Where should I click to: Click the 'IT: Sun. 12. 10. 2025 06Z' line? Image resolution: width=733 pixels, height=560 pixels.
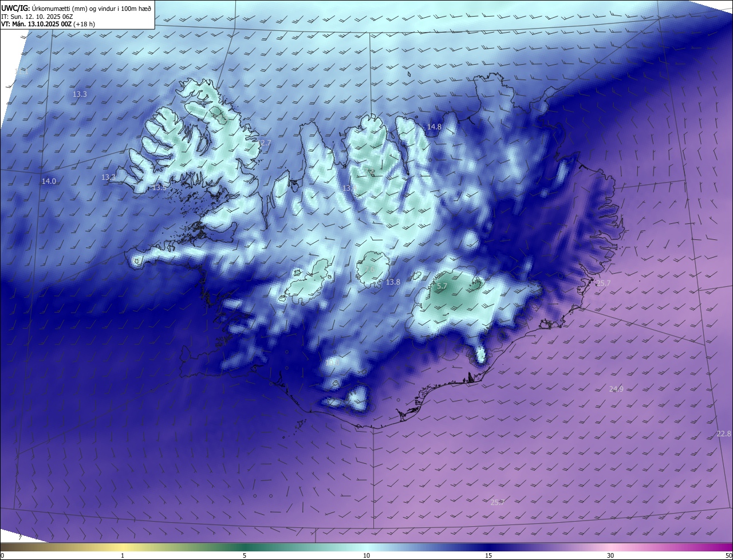click(x=38, y=16)
